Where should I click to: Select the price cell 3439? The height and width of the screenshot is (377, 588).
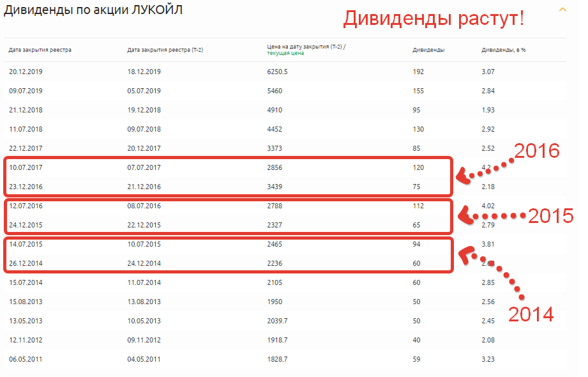coord(275,187)
